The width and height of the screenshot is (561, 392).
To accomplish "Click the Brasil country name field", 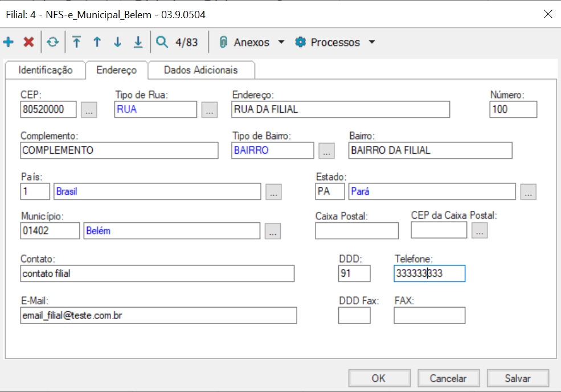I will click(x=157, y=191).
